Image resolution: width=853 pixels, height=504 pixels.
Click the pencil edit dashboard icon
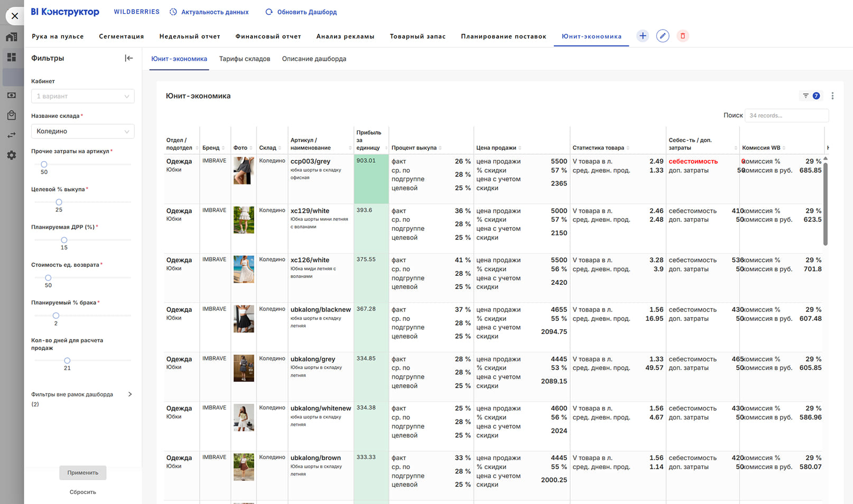point(662,36)
